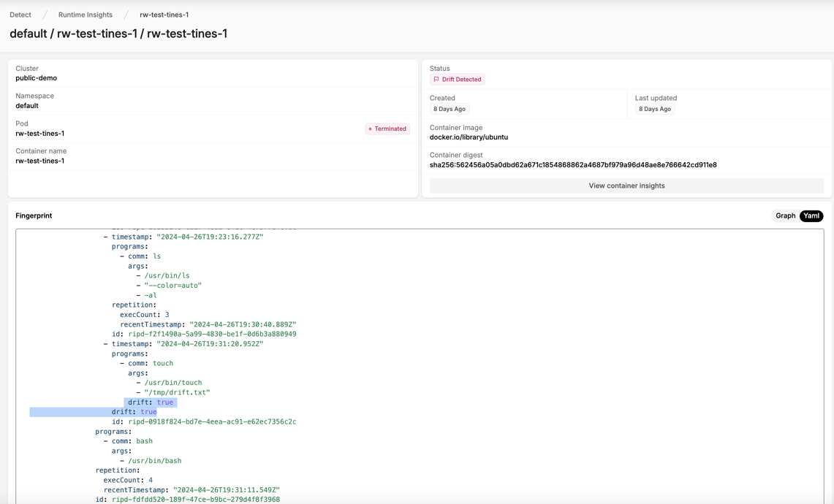The width and height of the screenshot is (834, 504).
Task: Click the Drift Detected status badge
Action: pos(458,79)
